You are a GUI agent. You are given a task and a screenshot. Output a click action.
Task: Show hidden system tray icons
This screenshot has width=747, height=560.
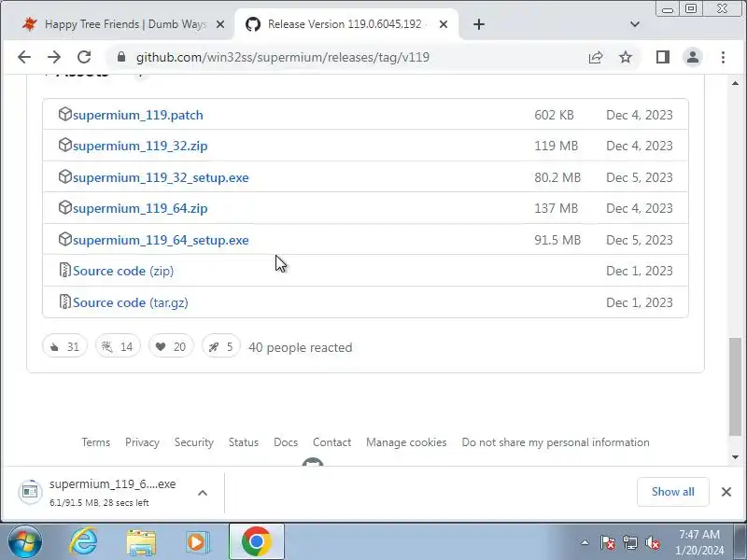coord(585,542)
